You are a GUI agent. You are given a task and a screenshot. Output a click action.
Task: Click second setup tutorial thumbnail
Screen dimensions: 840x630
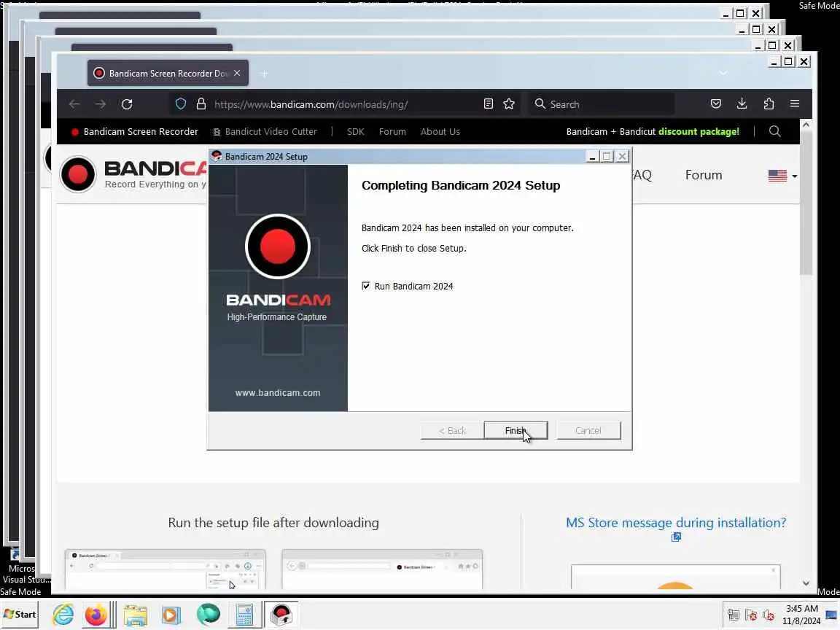point(382,569)
